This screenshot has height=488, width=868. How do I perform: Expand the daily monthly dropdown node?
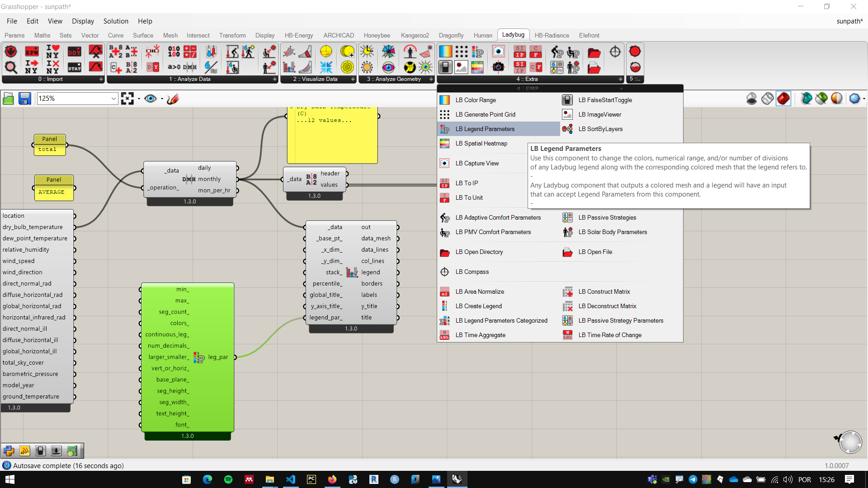(189, 179)
